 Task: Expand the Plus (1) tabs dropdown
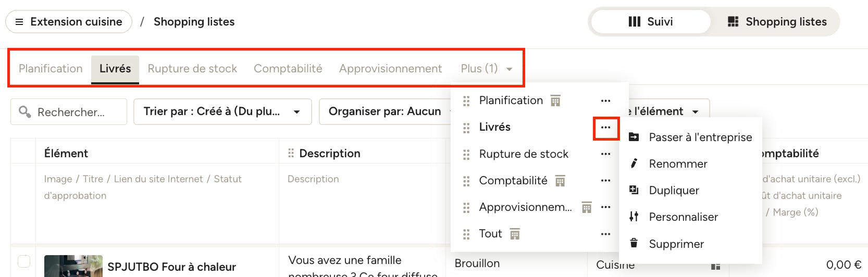(487, 69)
